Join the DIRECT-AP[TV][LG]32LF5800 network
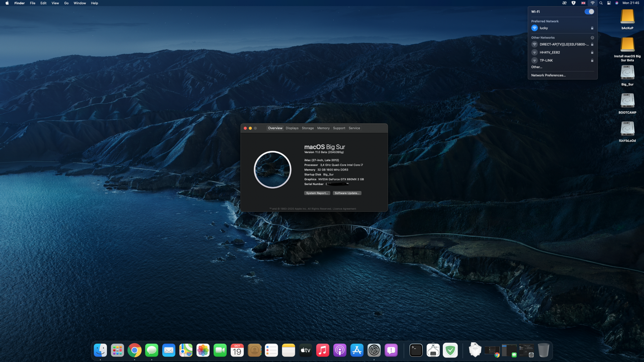644x362 pixels. pyautogui.click(x=563, y=44)
